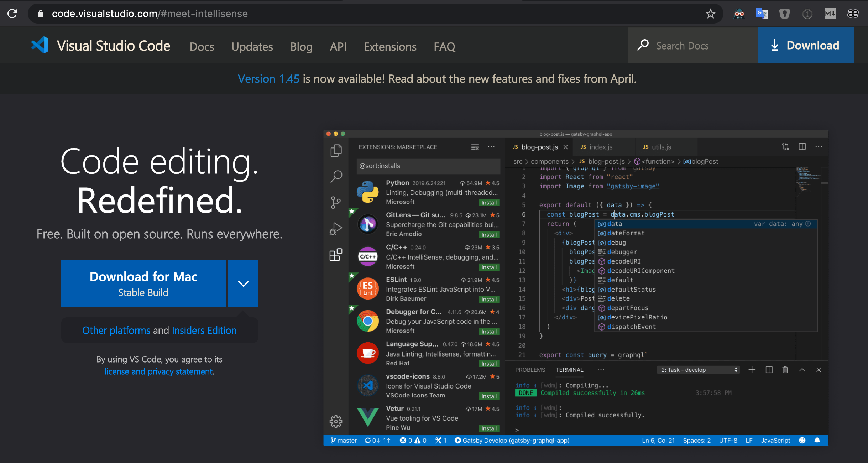868x463 pixels.
Task: Click the clear extensions filter list icon
Action: (475, 147)
